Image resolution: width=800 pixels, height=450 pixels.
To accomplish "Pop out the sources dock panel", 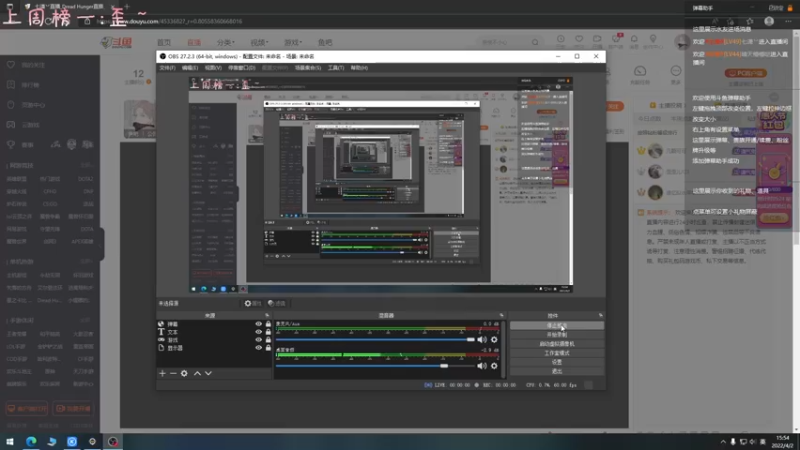I will pyautogui.click(x=267, y=315).
